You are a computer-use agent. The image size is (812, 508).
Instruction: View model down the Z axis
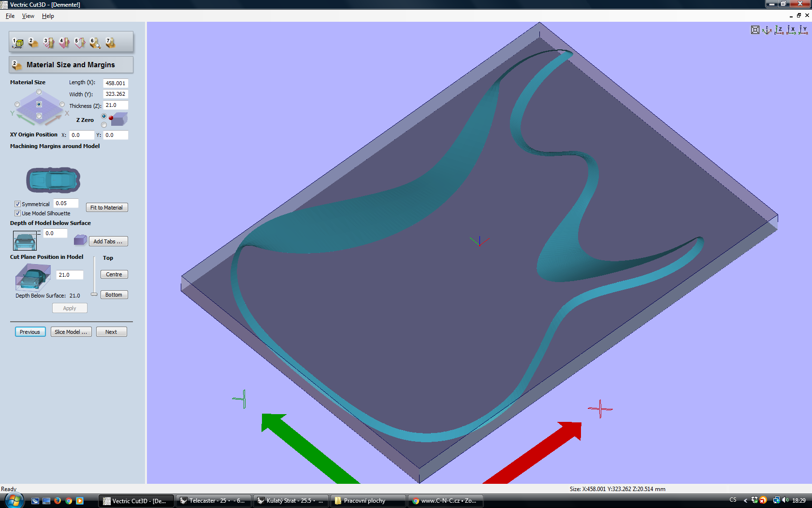pos(779,30)
